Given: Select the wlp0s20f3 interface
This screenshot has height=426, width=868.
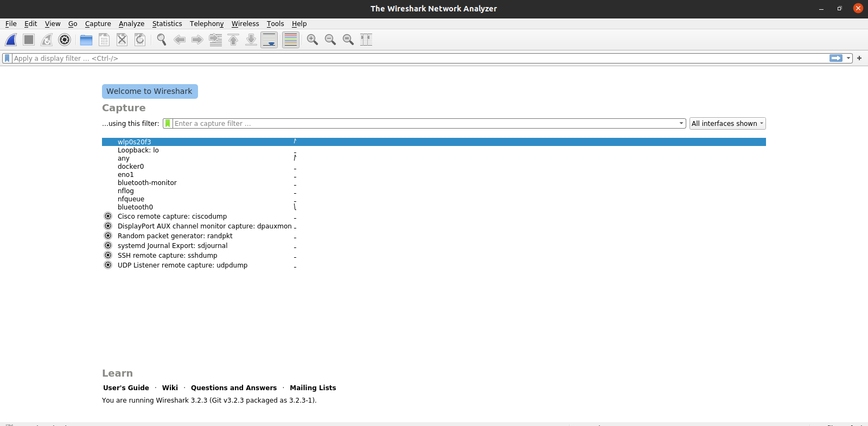Looking at the screenshot, I should 434,142.
